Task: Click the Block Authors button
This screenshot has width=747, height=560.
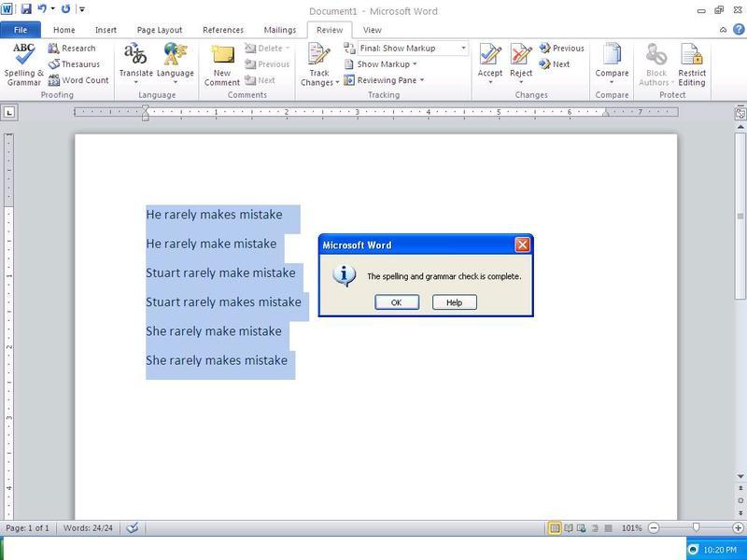Action: click(x=656, y=64)
